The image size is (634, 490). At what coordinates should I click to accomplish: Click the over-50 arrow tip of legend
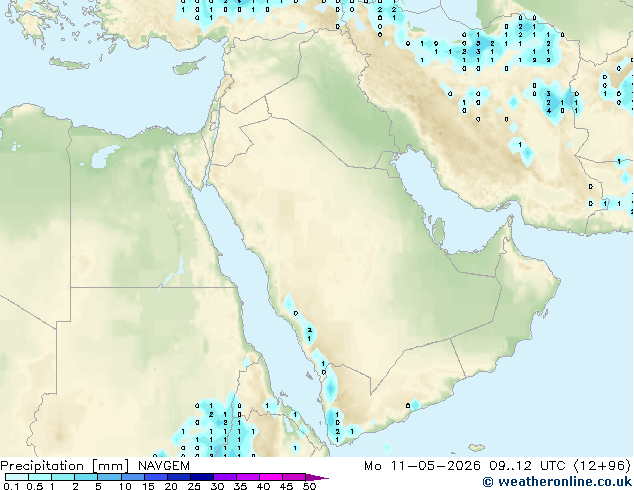317,477
